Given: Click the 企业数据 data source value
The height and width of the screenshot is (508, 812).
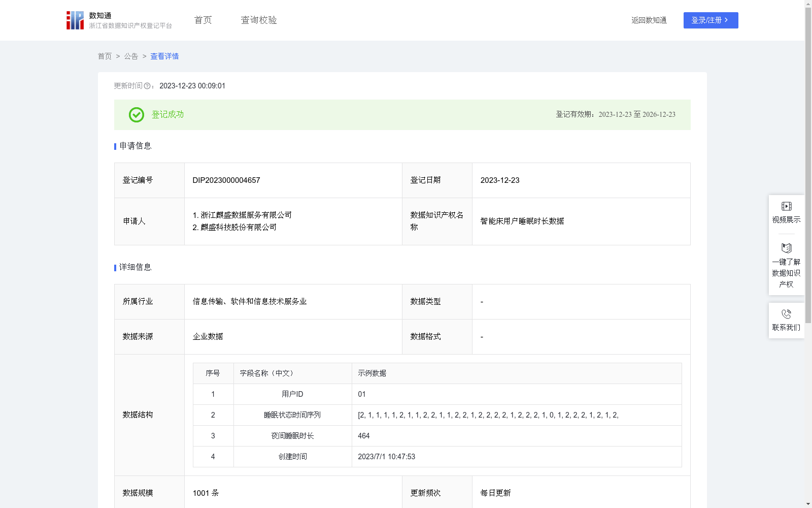Looking at the screenshot, I should [208, 337].
